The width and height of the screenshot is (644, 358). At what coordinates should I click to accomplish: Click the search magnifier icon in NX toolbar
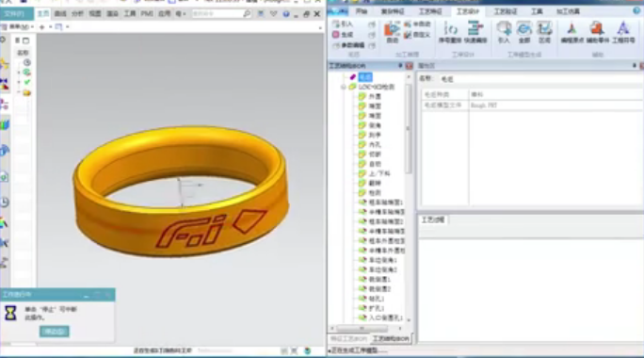(247, 14)
